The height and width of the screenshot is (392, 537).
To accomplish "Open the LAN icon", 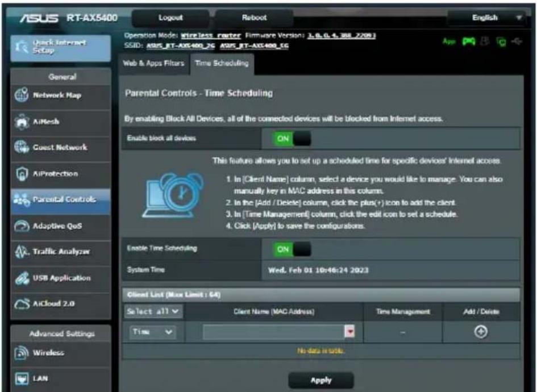I will tap(22, 378).
